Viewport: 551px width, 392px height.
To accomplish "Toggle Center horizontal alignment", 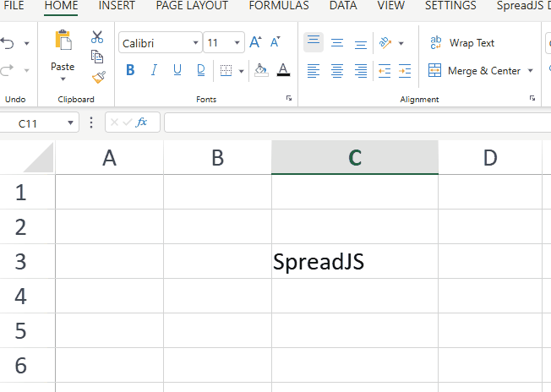I will (x=337, y=71).
